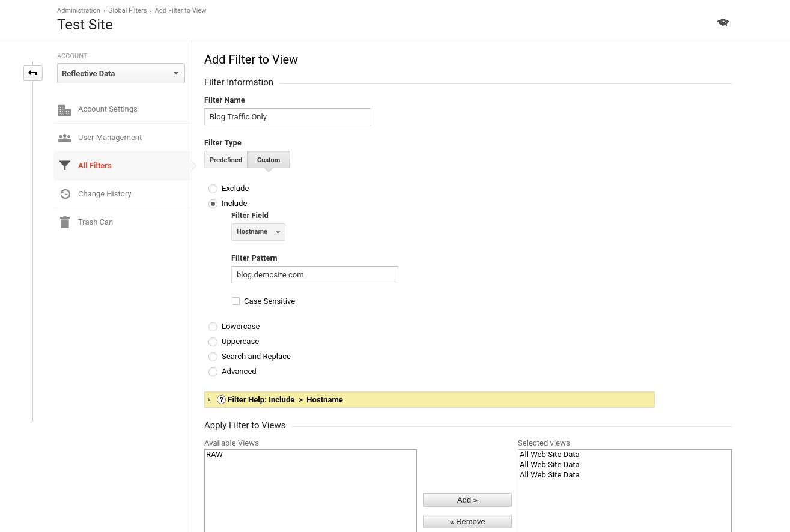Click the Filter Help question mark icon
The image size is (790, 532).
[x=221, y=399]
